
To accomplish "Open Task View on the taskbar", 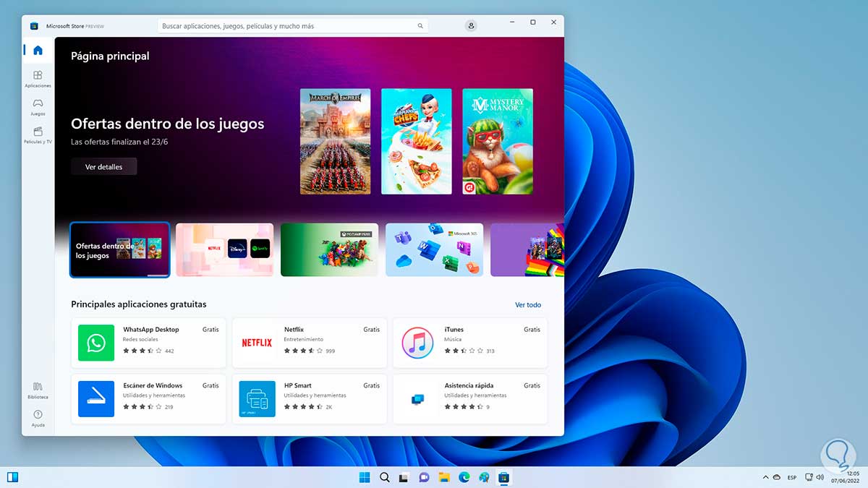I will pyautogui.click(x=404, y=477).
